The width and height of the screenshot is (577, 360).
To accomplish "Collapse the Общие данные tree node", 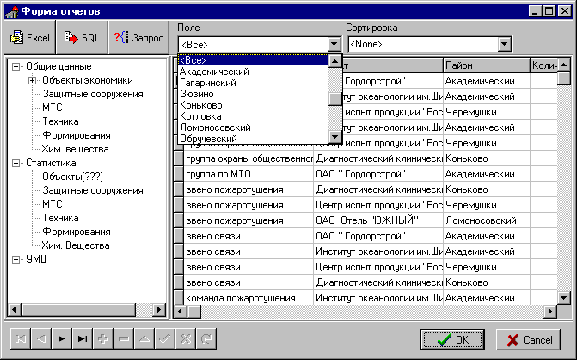I will coord(16,67).
